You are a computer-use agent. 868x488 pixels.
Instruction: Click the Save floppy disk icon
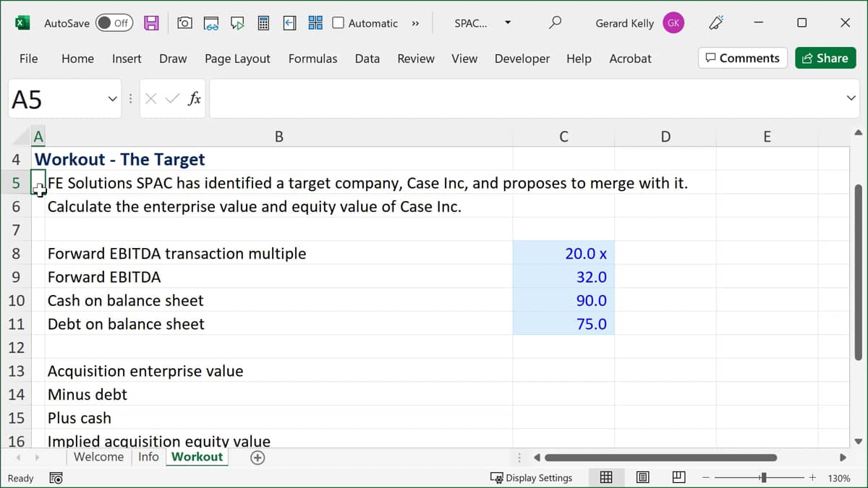coord(151,23)
